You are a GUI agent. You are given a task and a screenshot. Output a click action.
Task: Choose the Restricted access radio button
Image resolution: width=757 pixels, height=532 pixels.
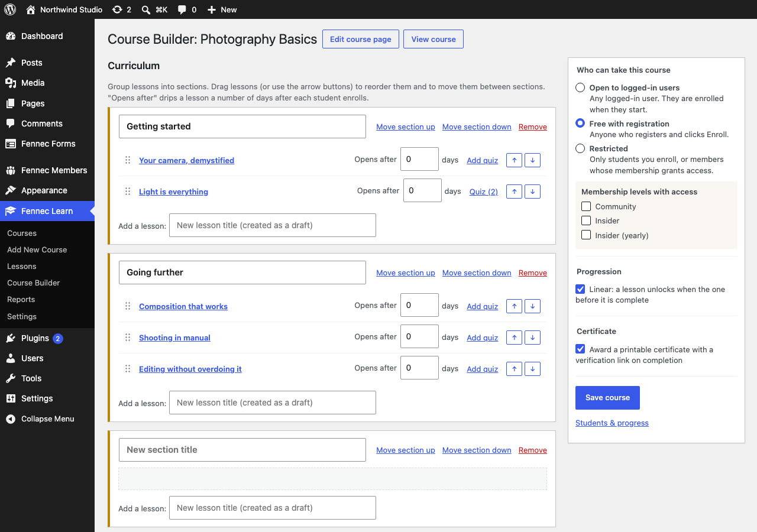click(x=580, y=148)
